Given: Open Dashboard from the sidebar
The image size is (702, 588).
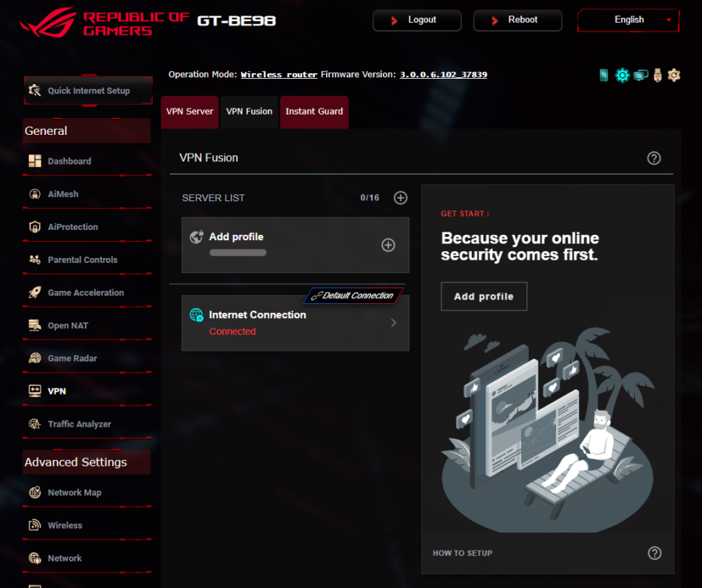Looking at the screenshot, I should click(87, 161).
